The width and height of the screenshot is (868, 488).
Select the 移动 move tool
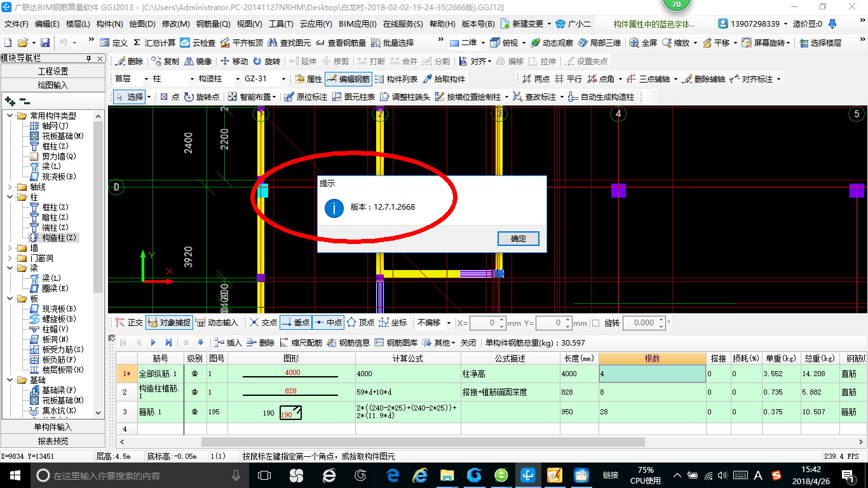click(234, 62)
